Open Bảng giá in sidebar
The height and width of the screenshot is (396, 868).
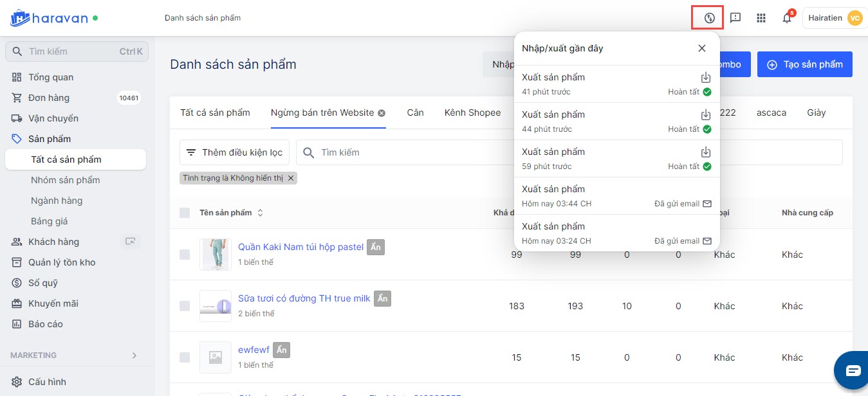[x=50, y=221]
